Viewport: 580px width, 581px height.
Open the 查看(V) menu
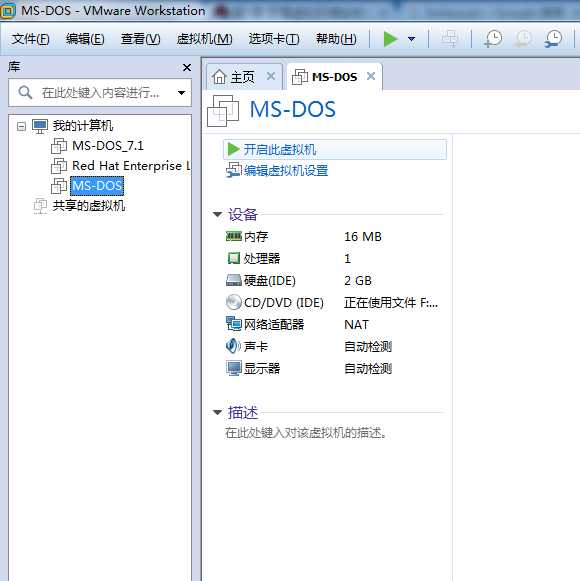pyautogui.click(x=140, y=39)
